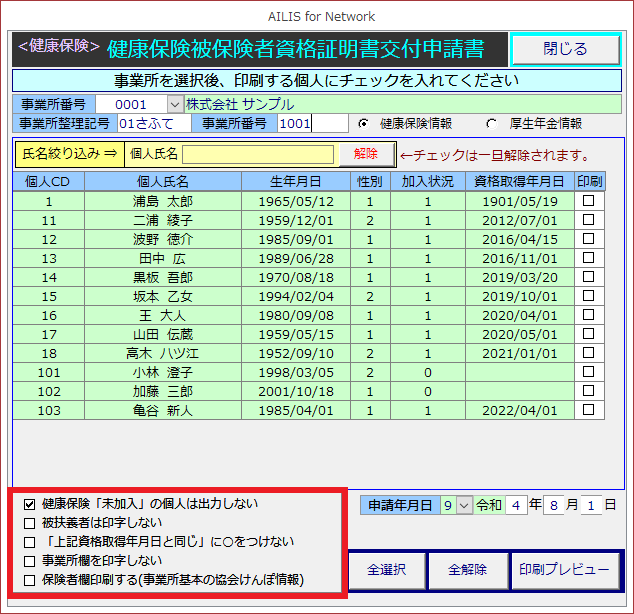Tick the print checkbox for 亀谷 新人
The height and width of the screenshot is (614, 634).
pos(589,410)
